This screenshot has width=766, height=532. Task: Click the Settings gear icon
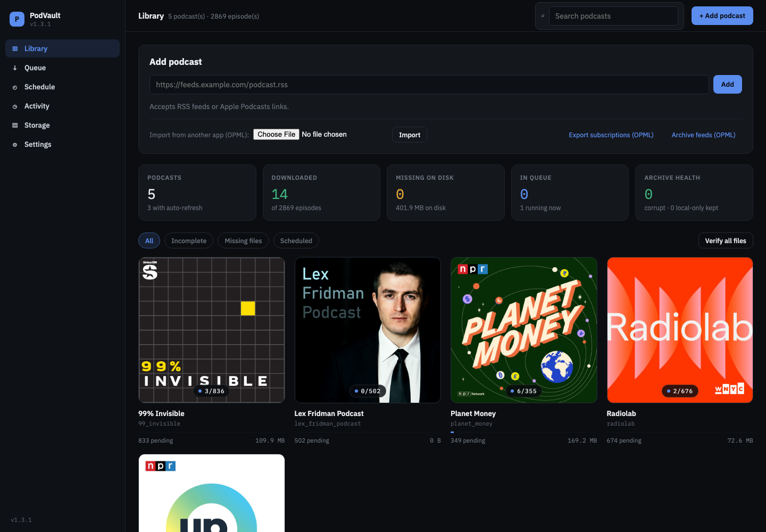click(x=15, y=144)
